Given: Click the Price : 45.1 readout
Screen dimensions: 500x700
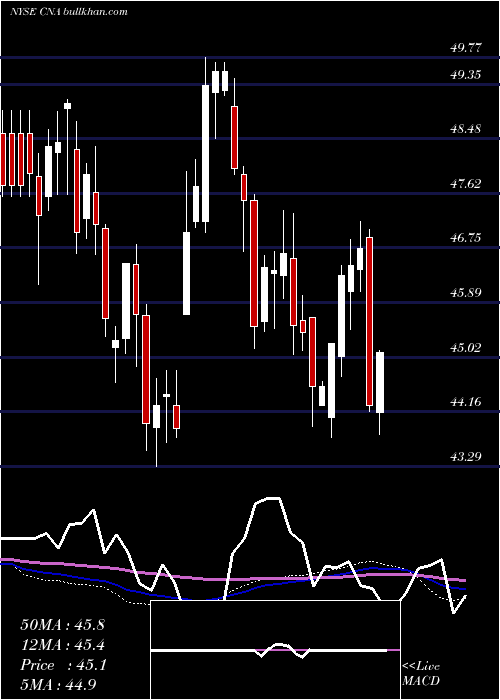Looking at the screenshot, I should [x=63, y=665].
